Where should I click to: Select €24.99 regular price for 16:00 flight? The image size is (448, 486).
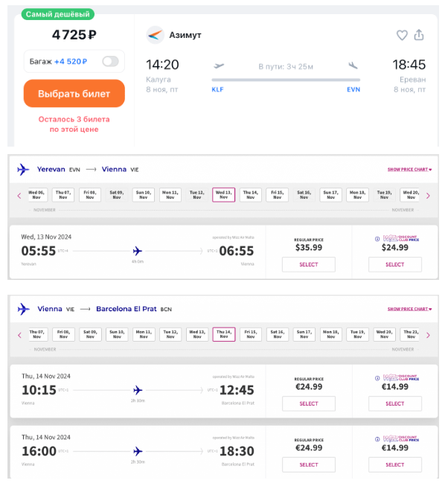point(309,464)
